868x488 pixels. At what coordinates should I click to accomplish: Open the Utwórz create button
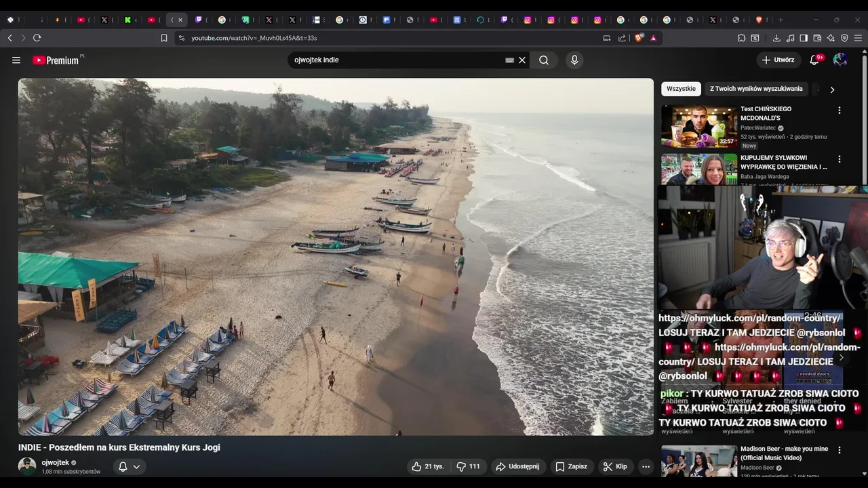[x=778, y=60]
